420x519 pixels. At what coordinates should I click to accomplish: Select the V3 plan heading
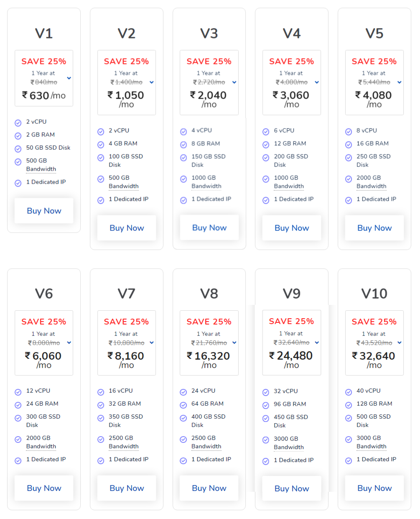click(x=209, y=33)
